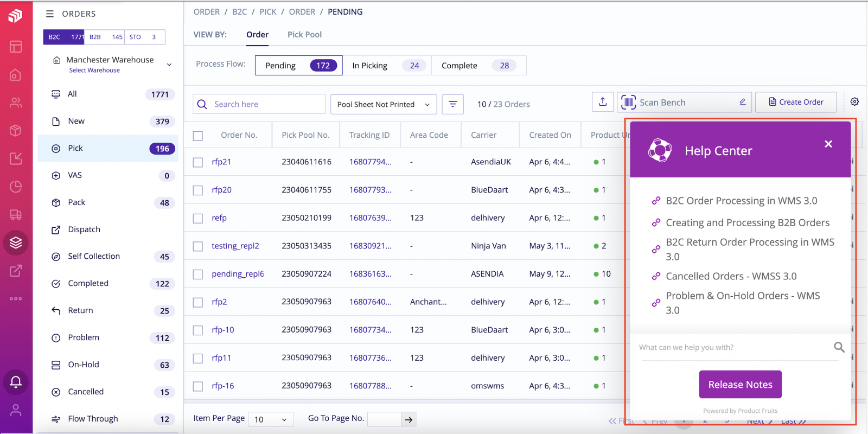Select the Cancelled item in sidebar
The image size is (868, 434).
(108, 392)
